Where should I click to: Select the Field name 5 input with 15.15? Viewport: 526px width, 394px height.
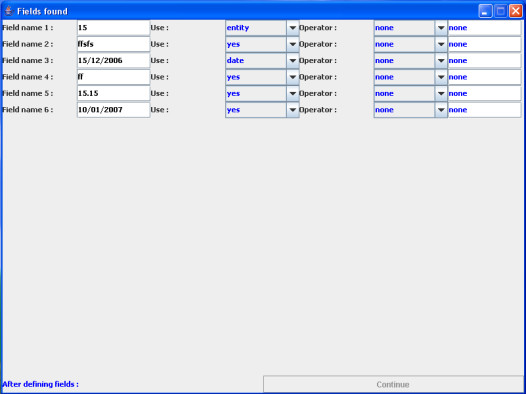pos(113,94)
